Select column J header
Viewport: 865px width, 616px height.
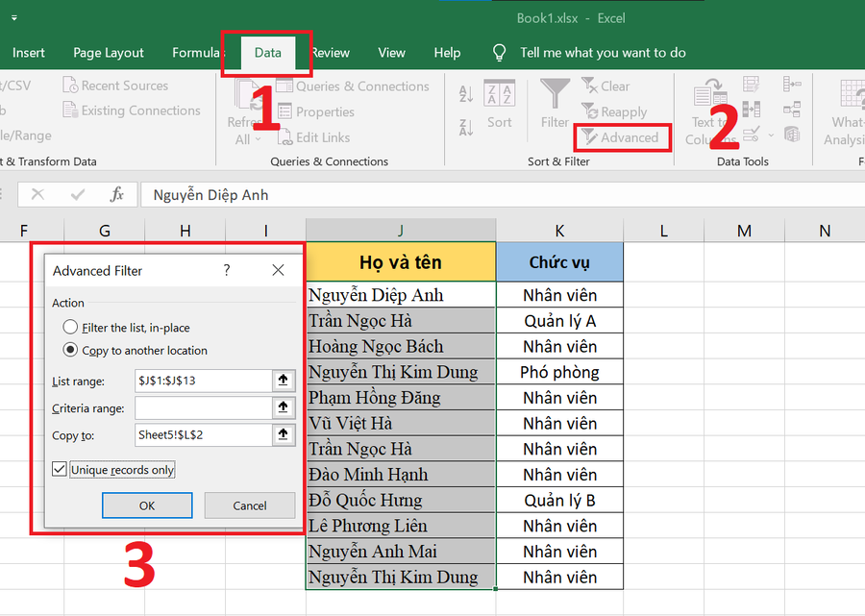coord(401,231)
